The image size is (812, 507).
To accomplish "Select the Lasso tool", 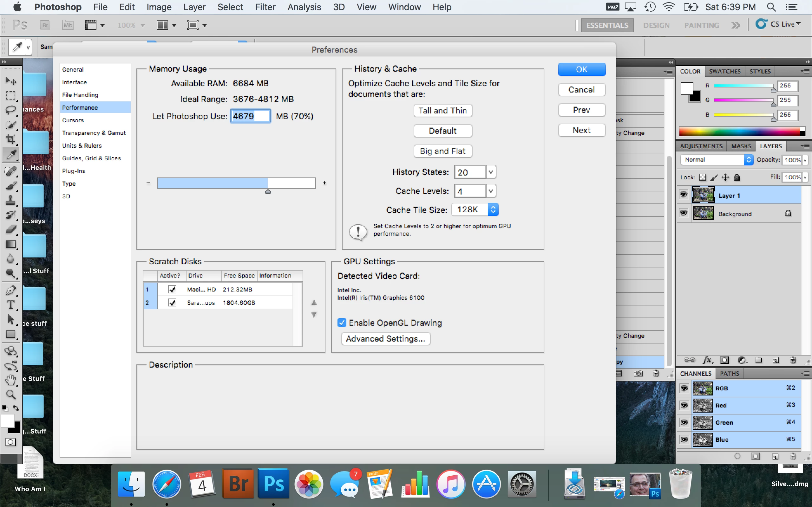I will coord(11,110).
